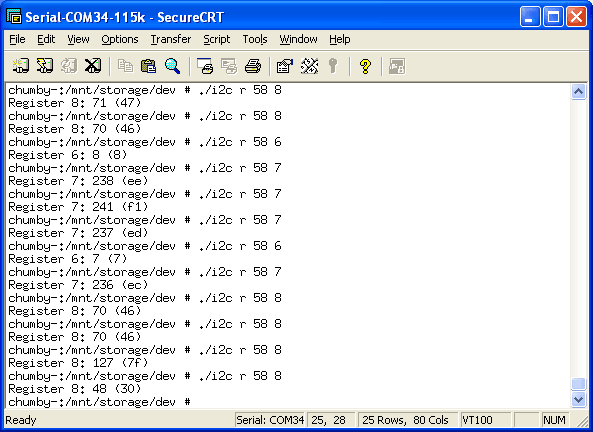Open the Tools menu
The width and height of the screenshot is (593, 432).
point(255,39)
